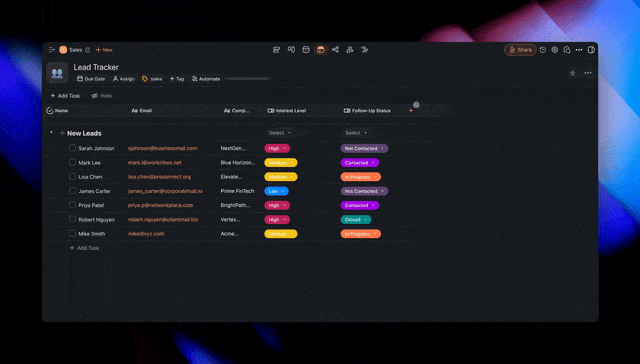Click Add Task below Mike Smith
This screenshot has width=640, height=364.
(85, 248)
